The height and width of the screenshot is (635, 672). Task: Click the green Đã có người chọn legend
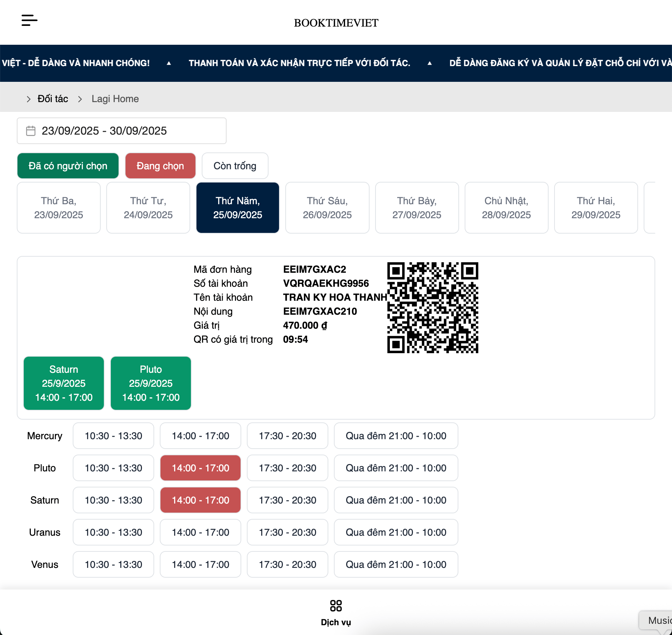pos(68,166)
